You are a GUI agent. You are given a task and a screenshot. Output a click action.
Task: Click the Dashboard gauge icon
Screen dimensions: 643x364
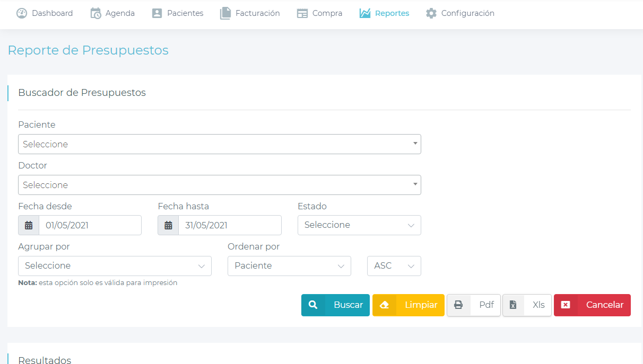22,13
